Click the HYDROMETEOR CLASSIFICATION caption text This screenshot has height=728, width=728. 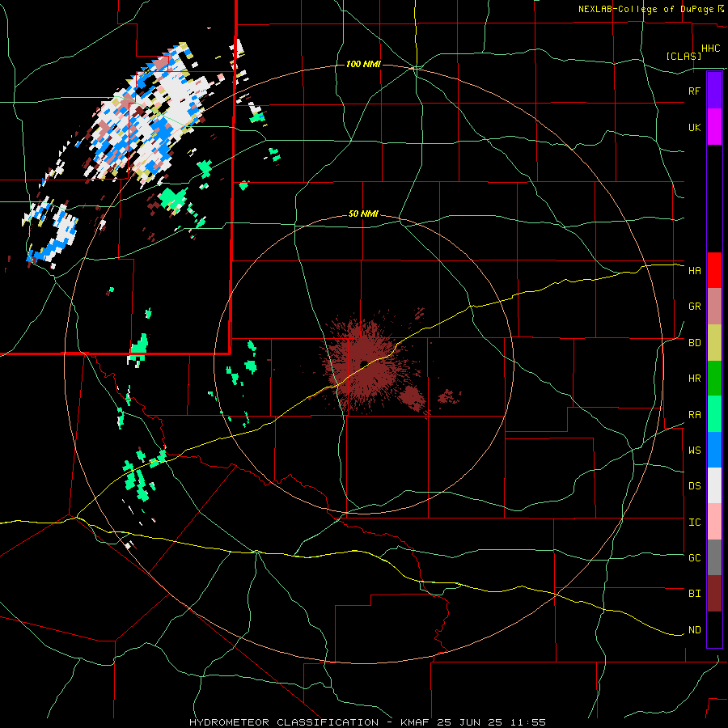[284, 722]
